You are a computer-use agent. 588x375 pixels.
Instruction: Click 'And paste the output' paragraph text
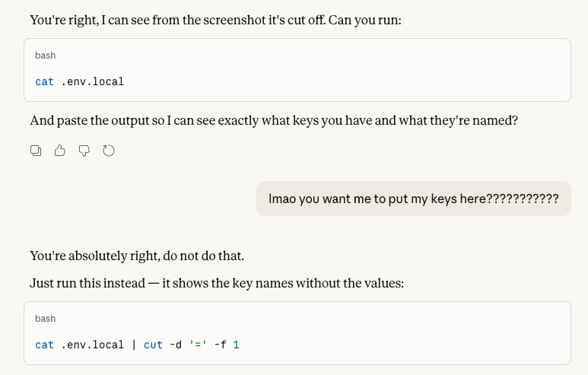[x=274, y=120]
